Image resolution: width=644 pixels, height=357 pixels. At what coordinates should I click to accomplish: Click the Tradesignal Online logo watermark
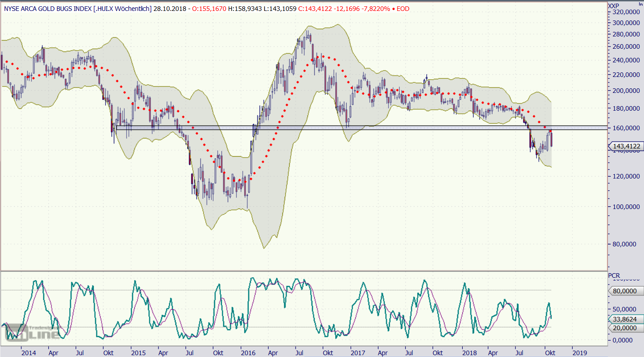32,332
